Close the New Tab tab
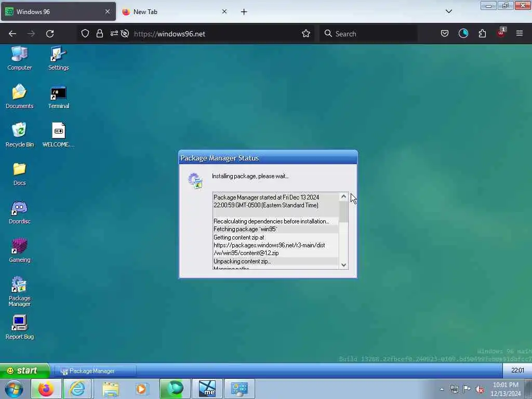This screenshot has height=399, width=532. point(224,11)
